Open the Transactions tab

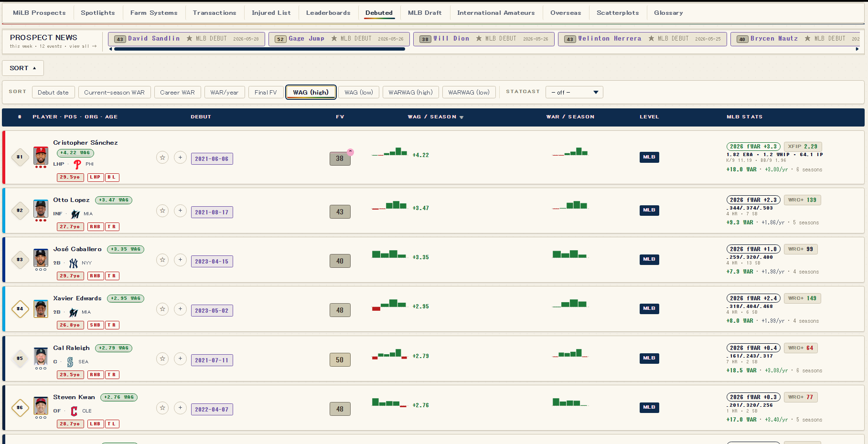coord(214,13)
